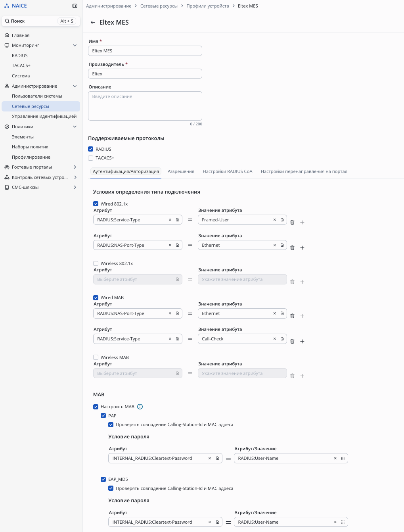
Task: Click the back arrow next to Eltex MES
Action: (93, 23)
